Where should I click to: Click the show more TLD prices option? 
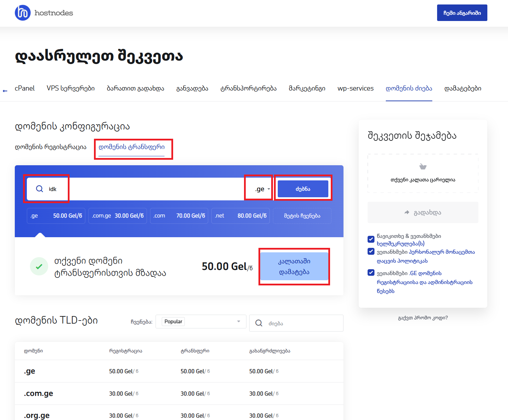pos(302,216)
